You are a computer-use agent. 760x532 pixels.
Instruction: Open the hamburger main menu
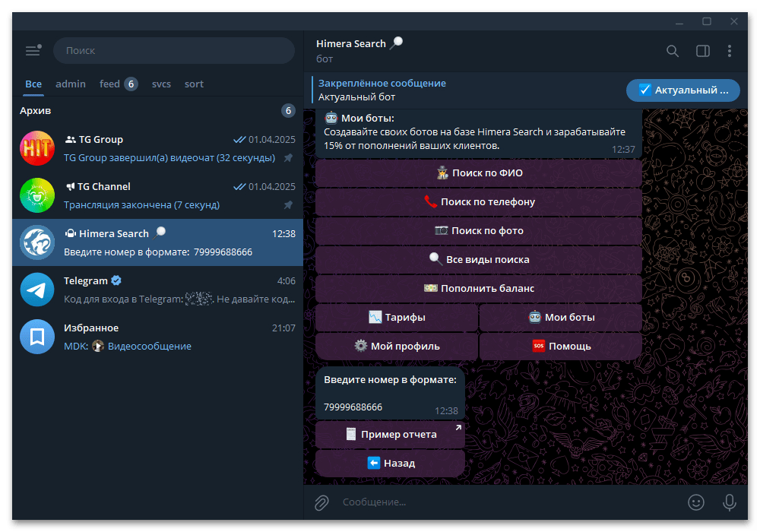(33, 50)
